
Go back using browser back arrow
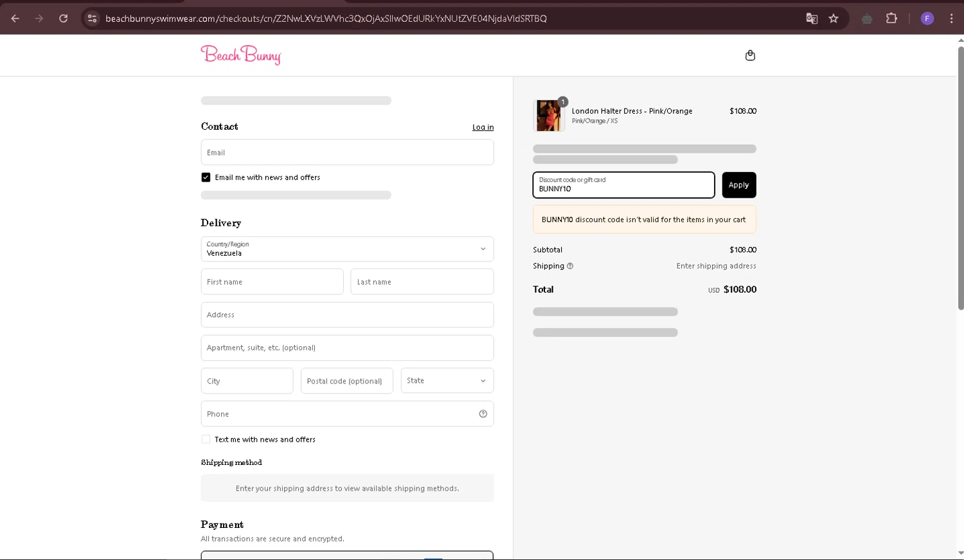point(15,19)
